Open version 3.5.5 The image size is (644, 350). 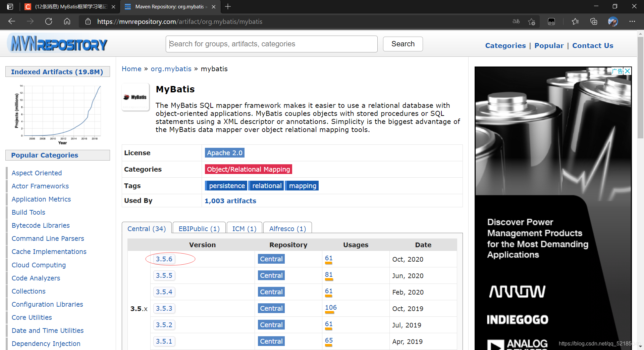coord(164,275)
